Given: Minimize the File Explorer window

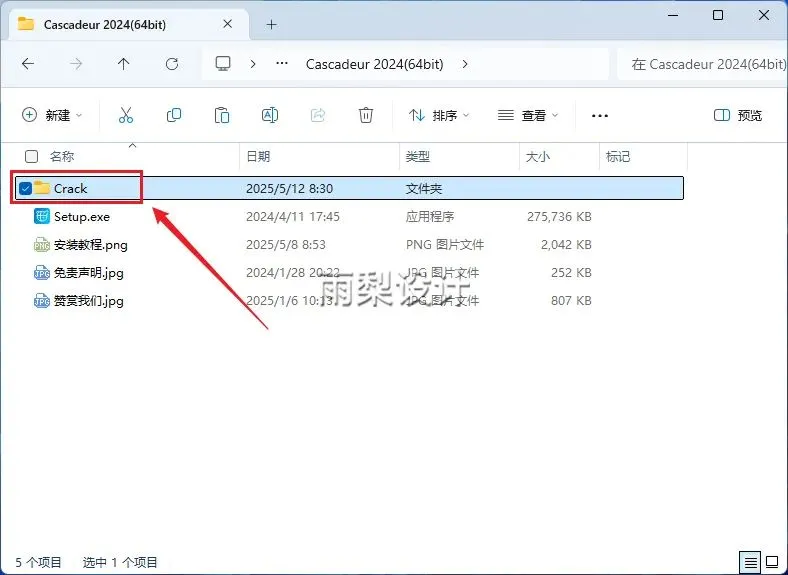Looking at the screenshot, I should [x=673, y=15].
